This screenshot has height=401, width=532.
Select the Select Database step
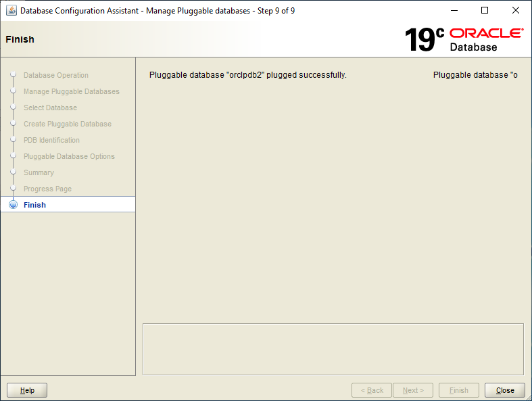click(x=50, y=108)
